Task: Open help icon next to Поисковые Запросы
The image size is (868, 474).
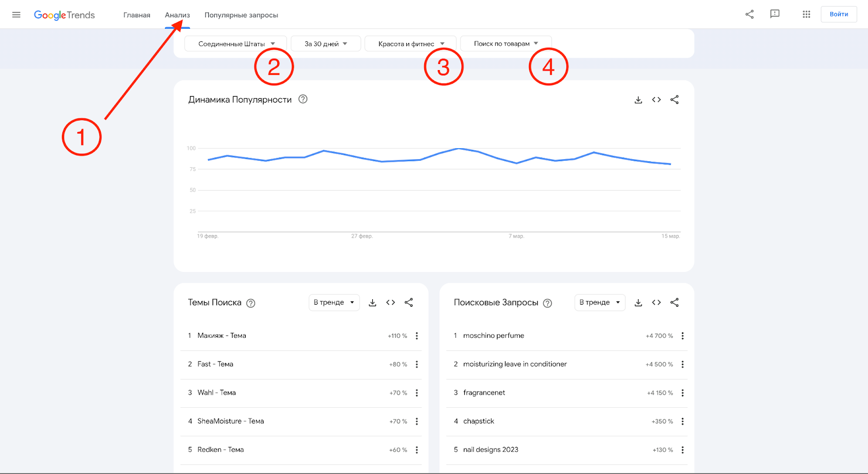Action: tap(548, 303)
